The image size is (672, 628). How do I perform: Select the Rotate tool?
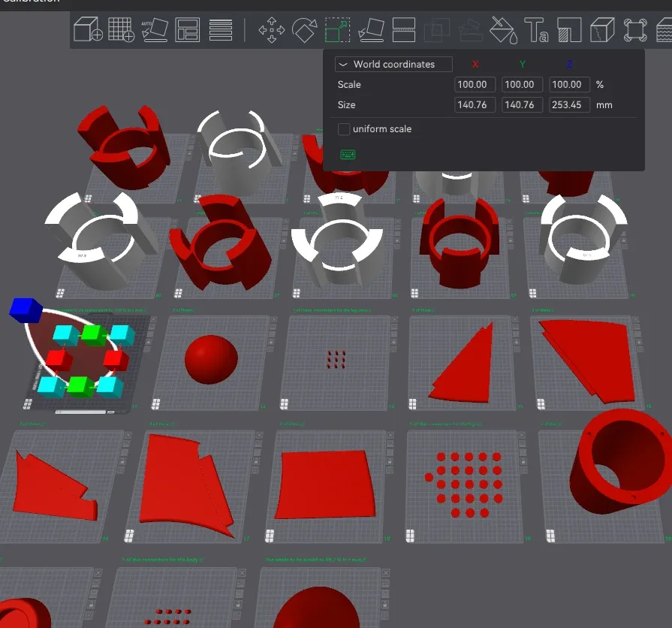(x=304, y=30)
